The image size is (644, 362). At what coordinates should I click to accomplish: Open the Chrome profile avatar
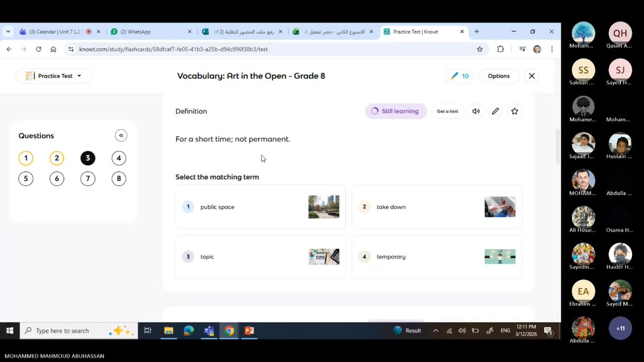[537, 49]
